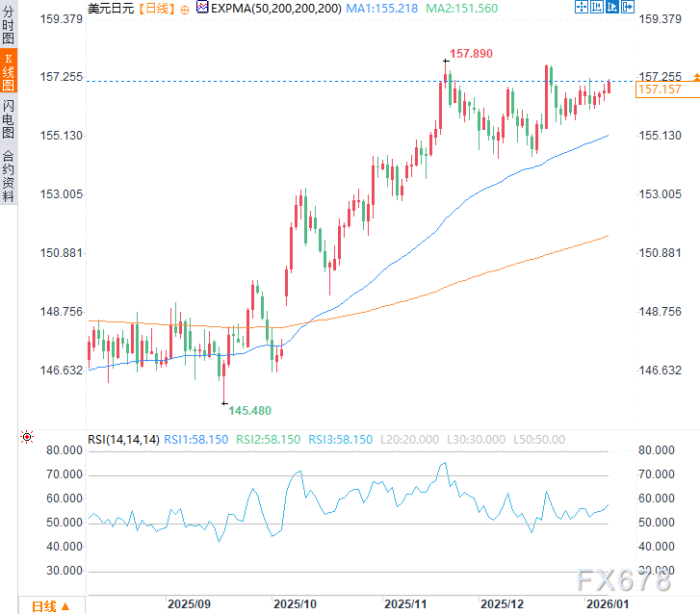
Task: Click the 157.890 high price marker
Action: tap(471, 54)
